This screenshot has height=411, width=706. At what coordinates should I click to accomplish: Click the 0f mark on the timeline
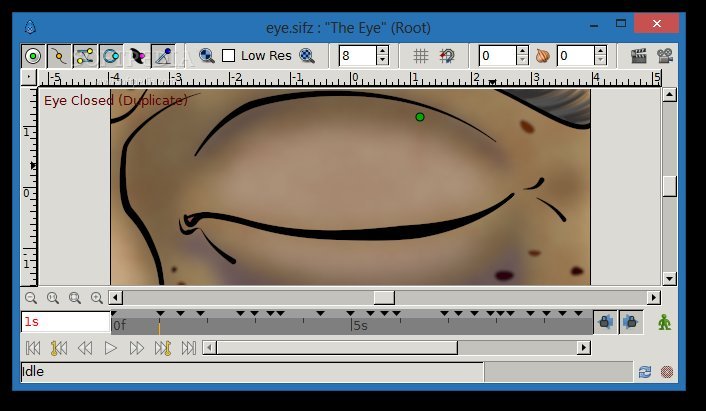119,325
